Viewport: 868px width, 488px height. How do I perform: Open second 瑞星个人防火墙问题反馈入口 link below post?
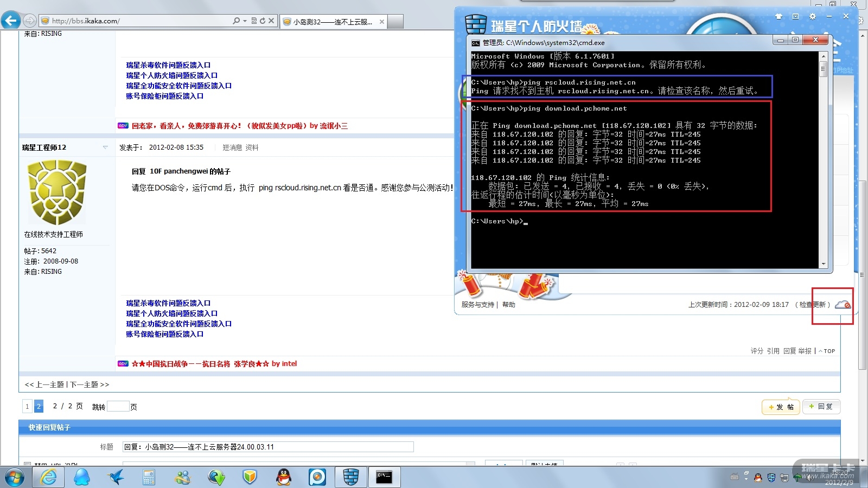(x=171, y=313)
